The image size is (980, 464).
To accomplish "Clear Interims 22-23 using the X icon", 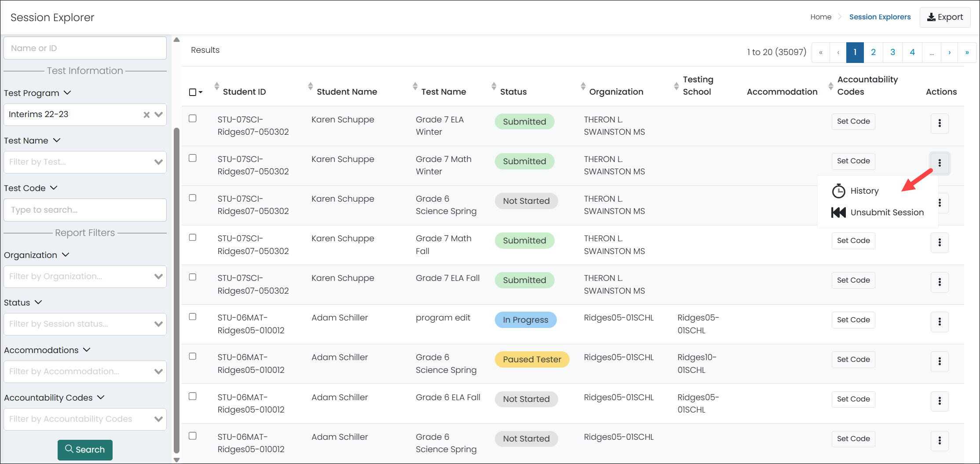I will 146,114.
